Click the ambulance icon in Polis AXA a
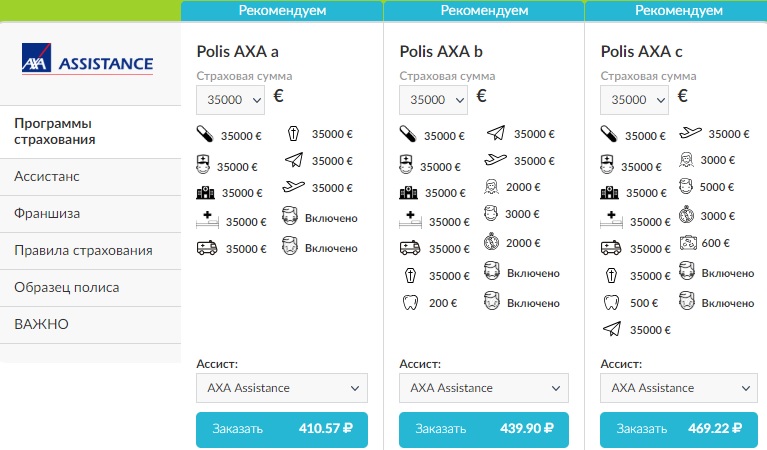Screen dimensions: 767x450 (x=206, y=249)
